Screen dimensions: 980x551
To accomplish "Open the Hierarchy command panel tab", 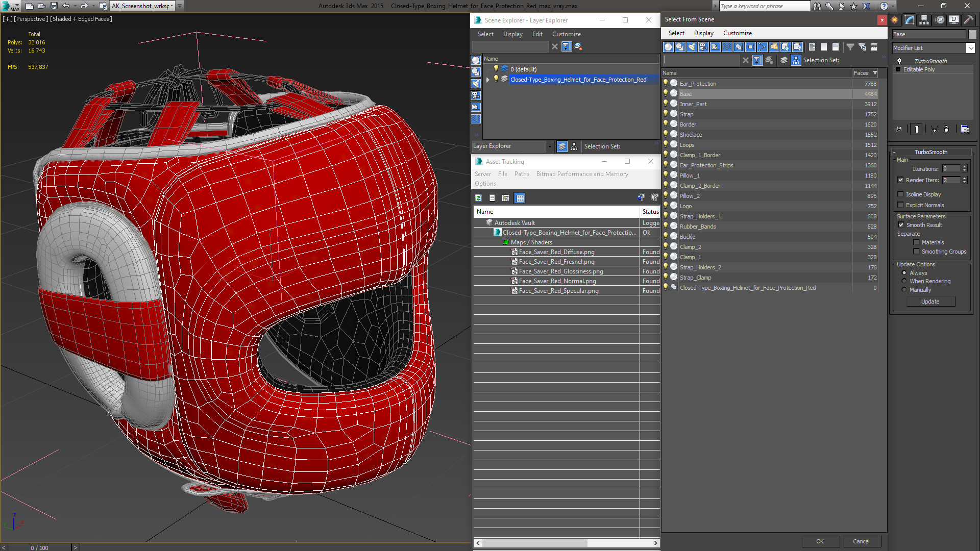I will point(924,20).
